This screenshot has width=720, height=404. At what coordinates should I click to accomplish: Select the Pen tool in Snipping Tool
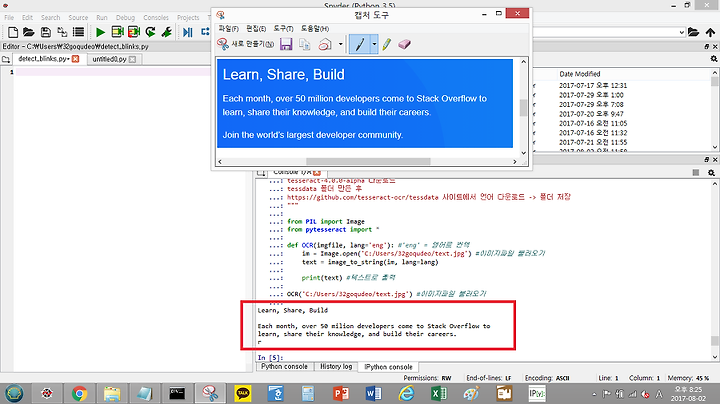coord(360,44)
